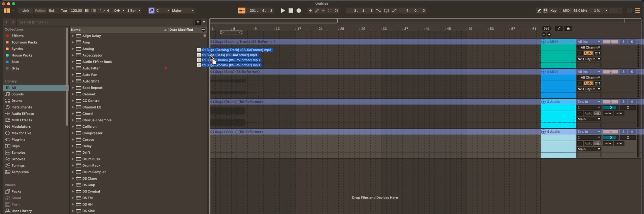Open User Library under Places
The image size is (644, 214).
point(22,211)
